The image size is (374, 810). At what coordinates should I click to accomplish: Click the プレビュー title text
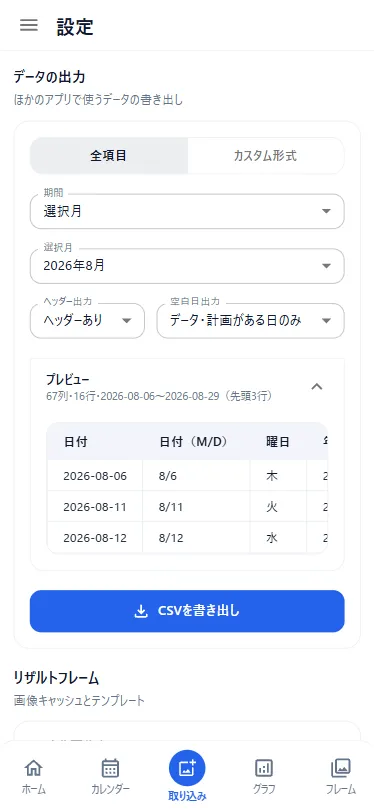click(68, 380)
